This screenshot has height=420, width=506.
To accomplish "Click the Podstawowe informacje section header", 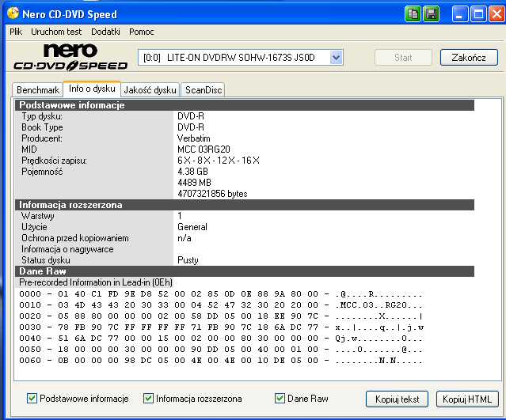I will 245,105.
